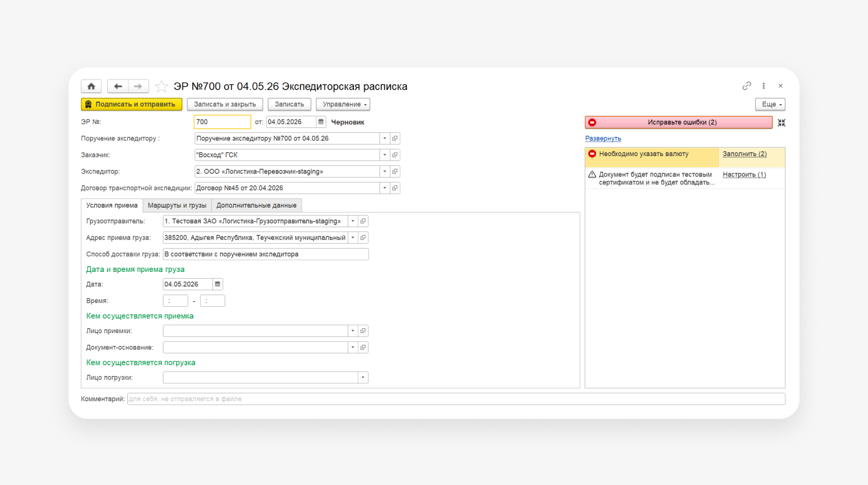
Task: Open Документ-основание linked record icon
Action: (x=363, y=347)
